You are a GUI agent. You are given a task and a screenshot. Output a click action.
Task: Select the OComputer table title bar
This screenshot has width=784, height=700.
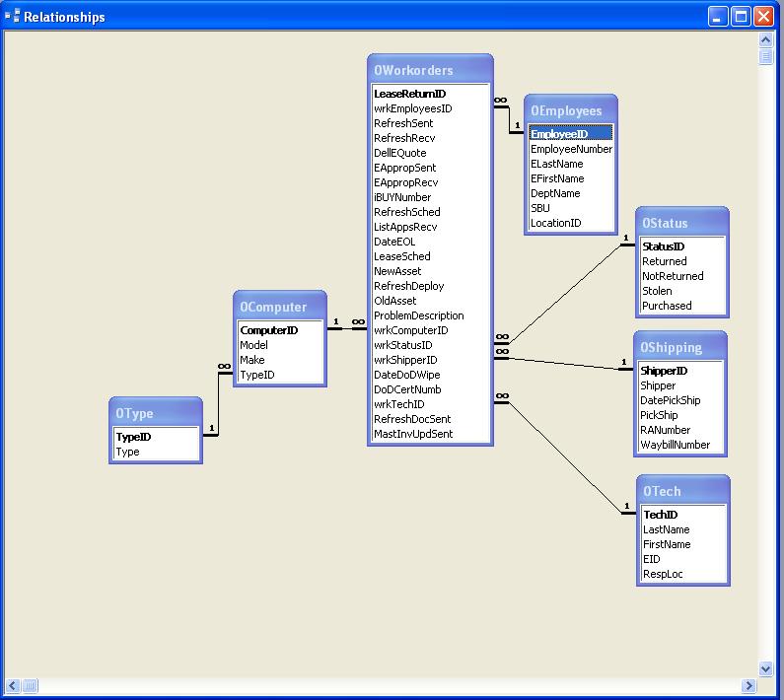click(279, 307)
